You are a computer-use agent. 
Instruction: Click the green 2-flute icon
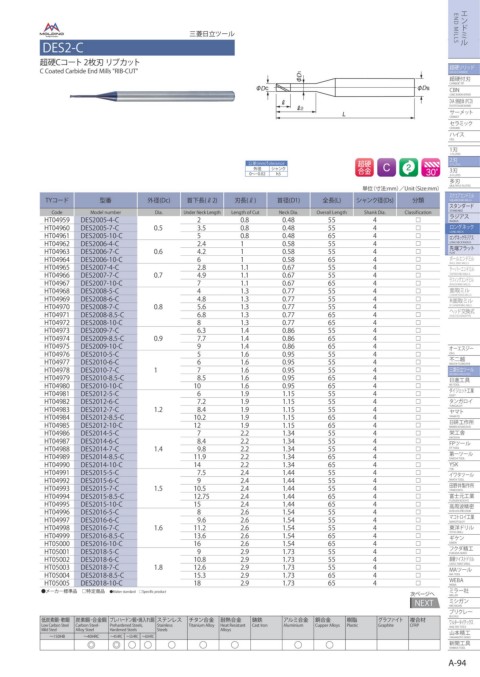[408, 167]
